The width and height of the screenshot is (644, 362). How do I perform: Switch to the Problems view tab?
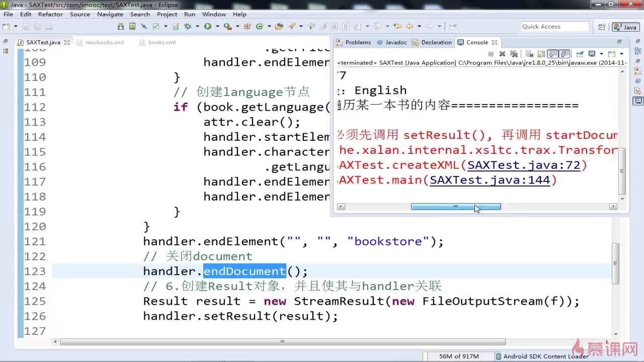(x=353, y=42)
